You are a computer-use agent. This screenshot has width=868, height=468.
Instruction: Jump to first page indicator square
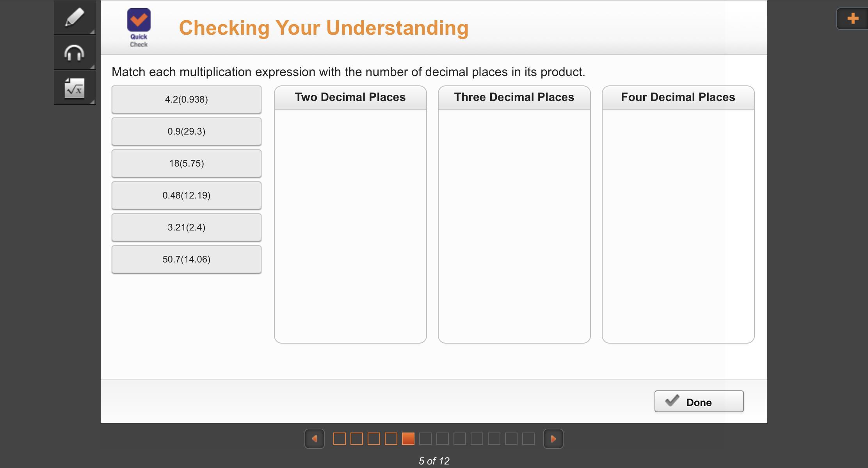(340, 439)
